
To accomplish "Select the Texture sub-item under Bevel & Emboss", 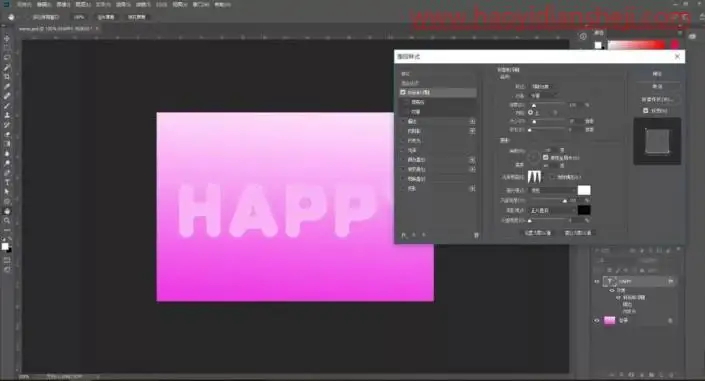I will 415,112.
